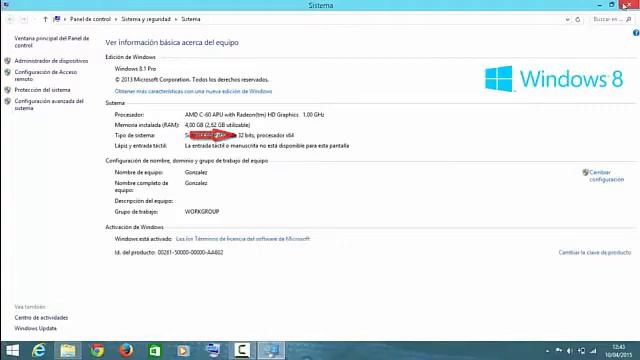
Task: Open Windows Store from taskbar
Action: [155, 351]
